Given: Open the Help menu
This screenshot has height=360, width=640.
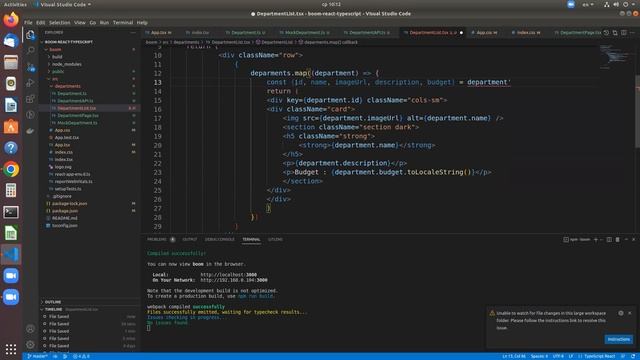Looking at the screenshot, I should (x=142, y=22).
